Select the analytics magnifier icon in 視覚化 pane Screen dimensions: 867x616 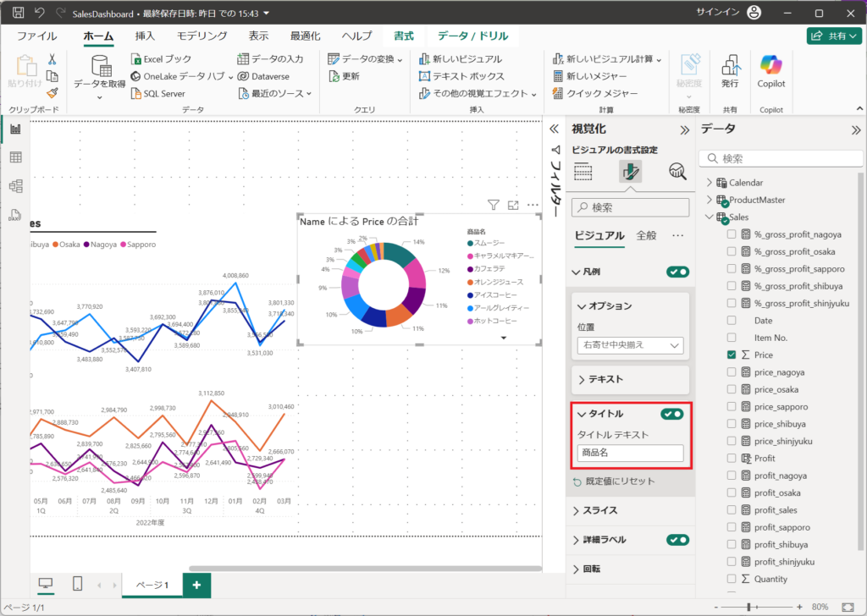[x=677, y=171]
